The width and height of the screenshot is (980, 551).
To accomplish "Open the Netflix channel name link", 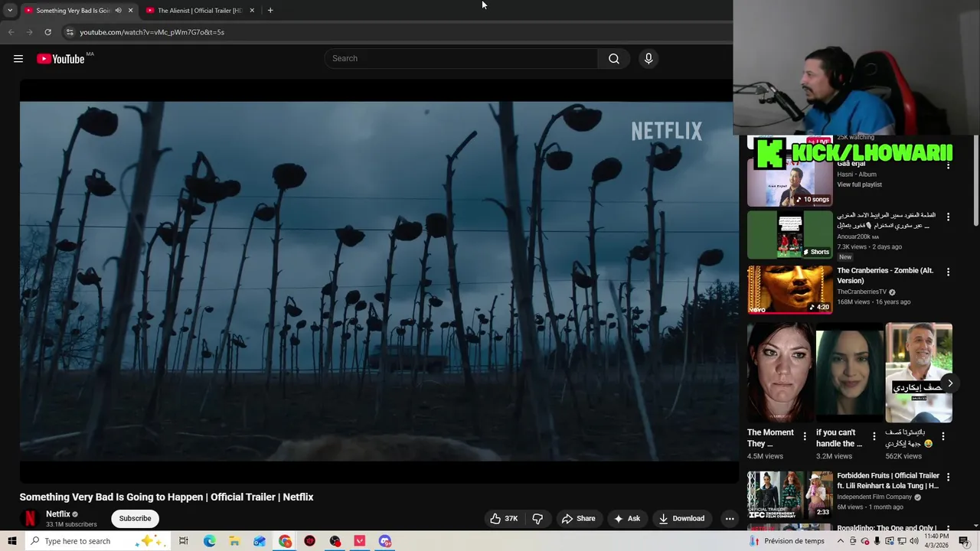I will click(x=57, y=514).
